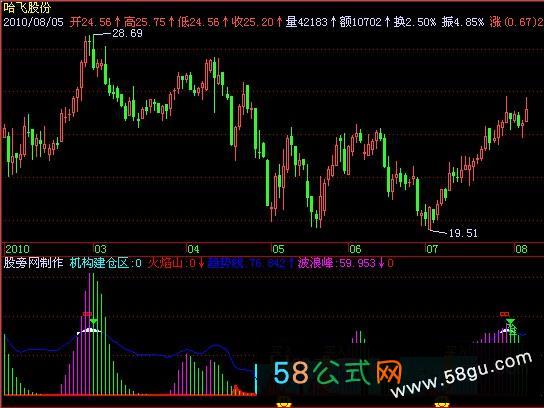
Task: Click the red marker above August indicator bars
Action: [504, 314]
